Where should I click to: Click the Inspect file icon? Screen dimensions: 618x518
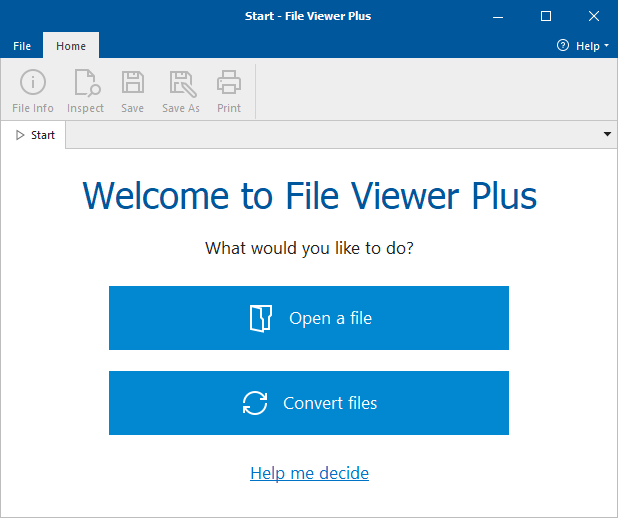click(87, 83)
